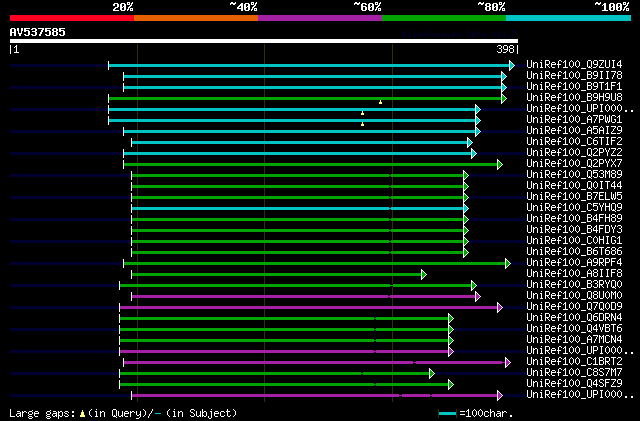This screenshot has height=421, width=640.
Task: Select the UniRef100_Q2PYX7 label
Action: [x=574, y=164]
